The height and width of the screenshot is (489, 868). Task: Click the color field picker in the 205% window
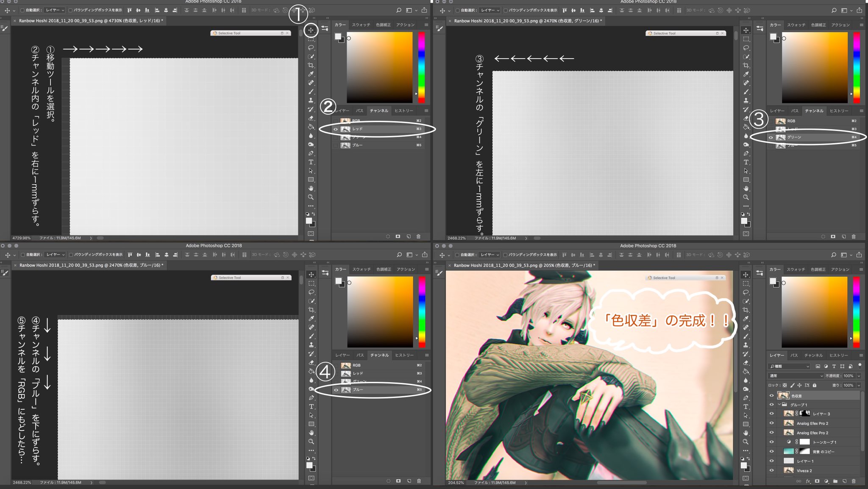(x=815, y=312)
